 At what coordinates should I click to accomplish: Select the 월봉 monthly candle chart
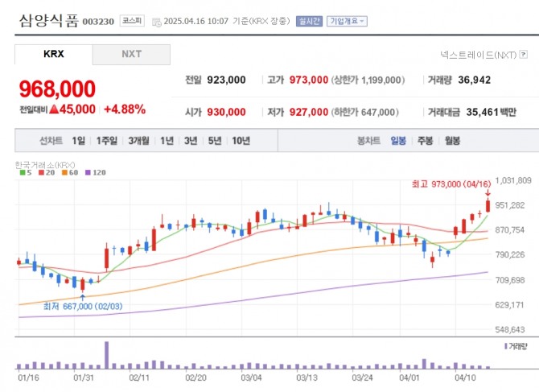[x=452, y=141]
